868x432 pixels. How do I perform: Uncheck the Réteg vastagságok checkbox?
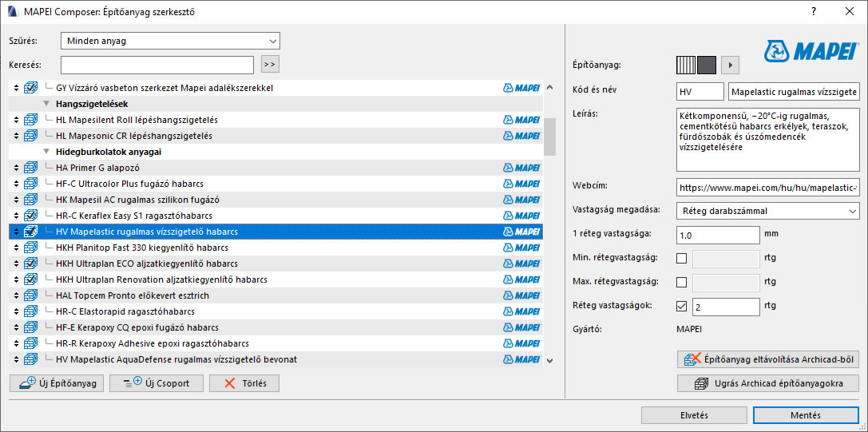click(x=681, y=306)
